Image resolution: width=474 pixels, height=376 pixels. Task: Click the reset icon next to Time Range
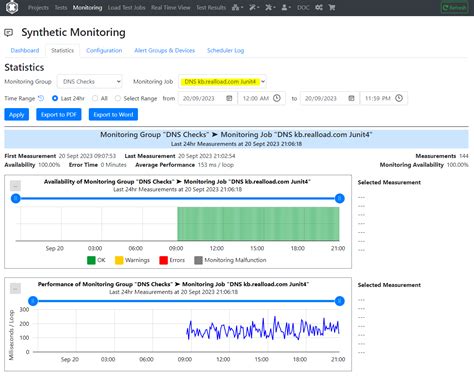point(41,98)
